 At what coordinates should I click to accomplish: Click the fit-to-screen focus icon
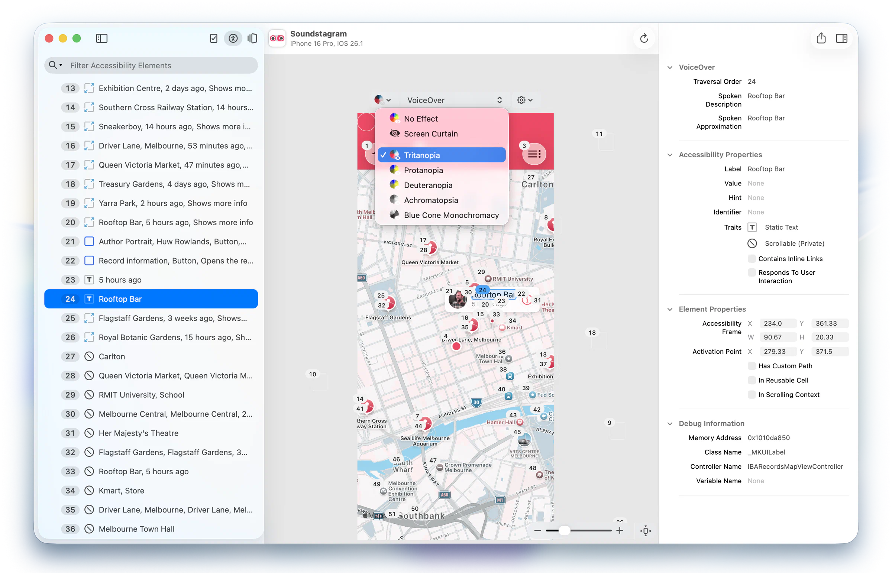(x=645, y=530)
